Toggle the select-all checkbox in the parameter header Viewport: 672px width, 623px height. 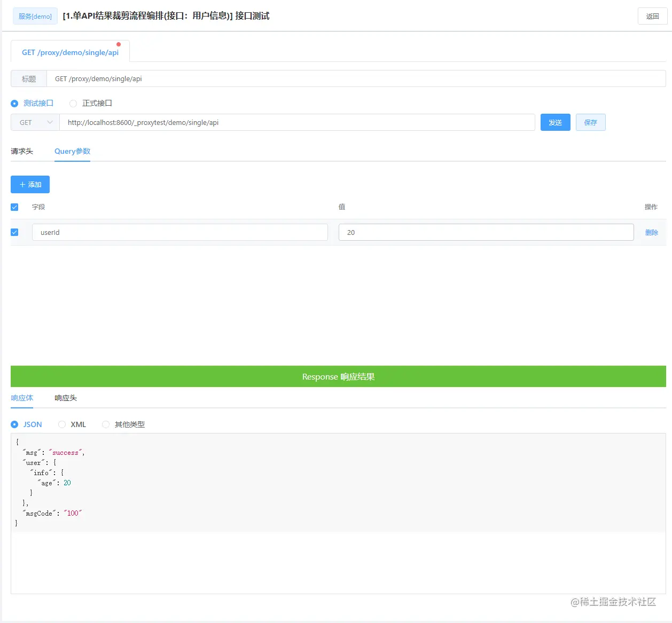point(14,207)
